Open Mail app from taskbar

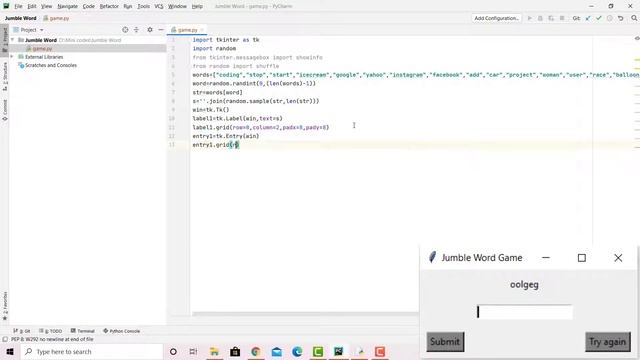coord(276,351)
